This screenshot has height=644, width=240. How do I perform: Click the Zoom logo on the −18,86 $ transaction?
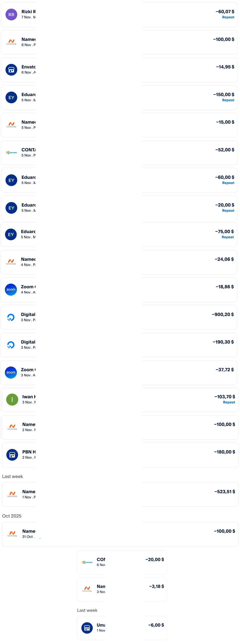[x=11, y=289]
